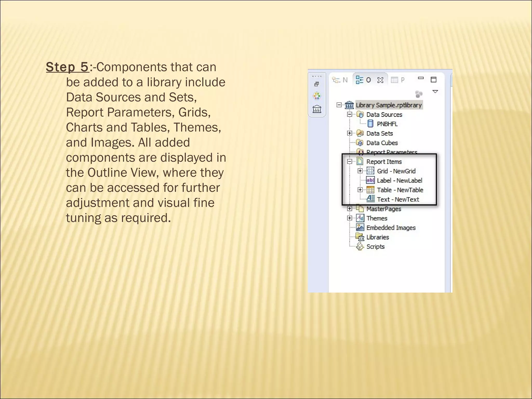Click the underlined Step 5 heading
The image size is (532, 399).
pos(67,67)
